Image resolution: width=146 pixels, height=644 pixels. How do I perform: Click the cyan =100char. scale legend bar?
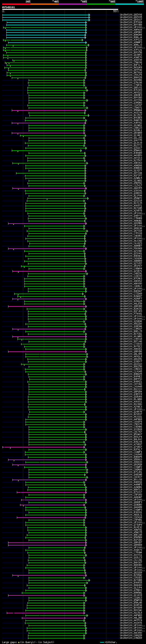point(102,642)
